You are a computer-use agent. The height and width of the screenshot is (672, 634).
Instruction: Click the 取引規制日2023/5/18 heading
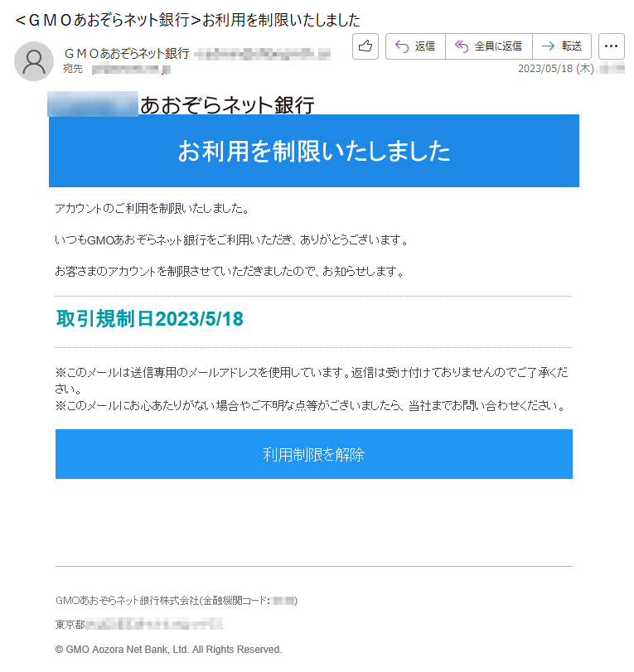coord(150,319)
